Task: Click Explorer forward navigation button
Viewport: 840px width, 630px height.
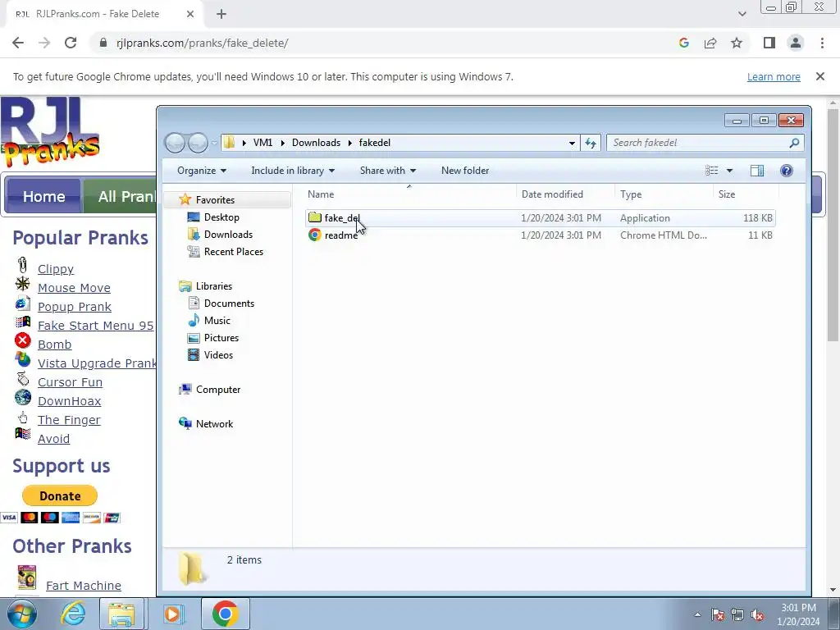Action: click(x=198, y=143)
